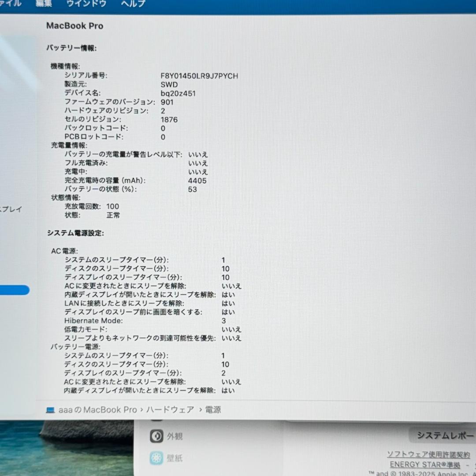Open the ヘルプ menu
This screenshot has width=476, height=476.
point(133,4)
